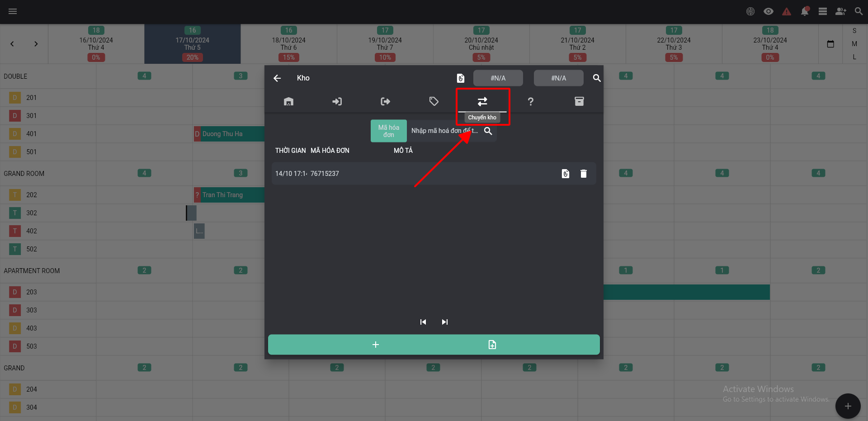Click the MÔ TẢ column header
The width and height of the screenshot is (868, 421).
pyautogui.click(x=403, y=151)
